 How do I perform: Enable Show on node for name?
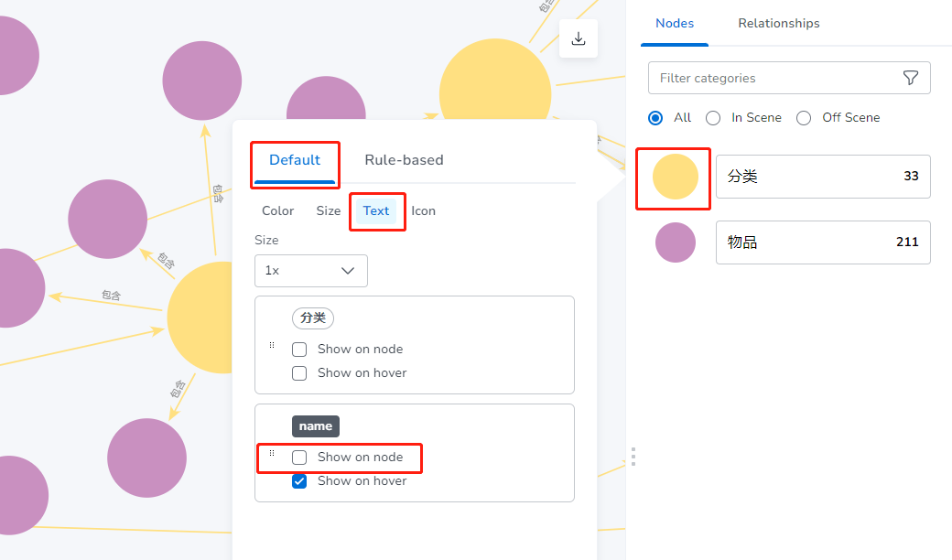(299, 457)
